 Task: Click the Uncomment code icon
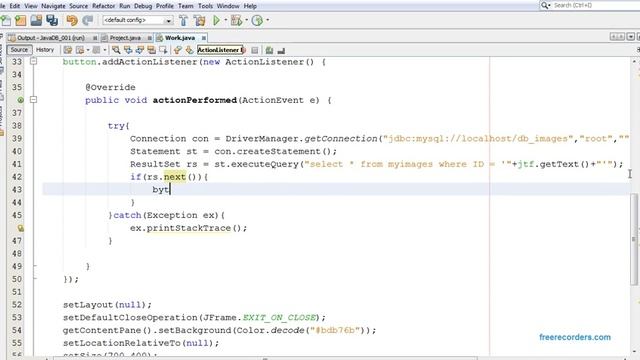tap(281, 50)
